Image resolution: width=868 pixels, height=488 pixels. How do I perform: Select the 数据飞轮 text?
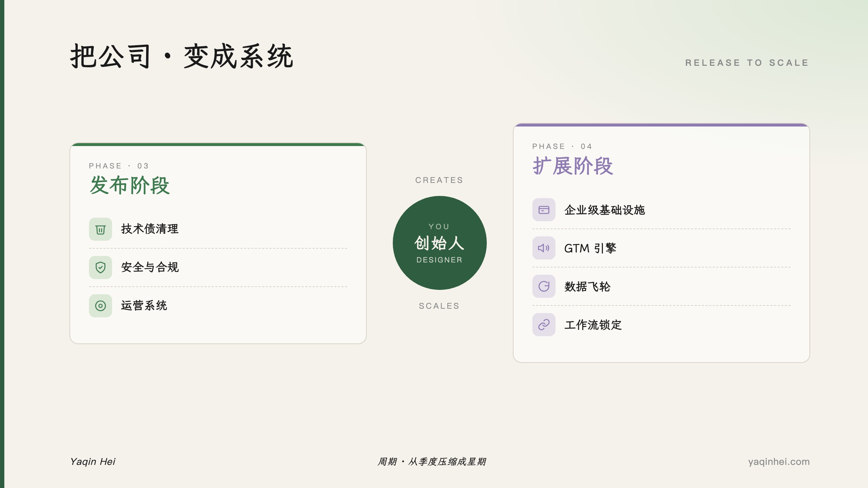click(587, 287)
